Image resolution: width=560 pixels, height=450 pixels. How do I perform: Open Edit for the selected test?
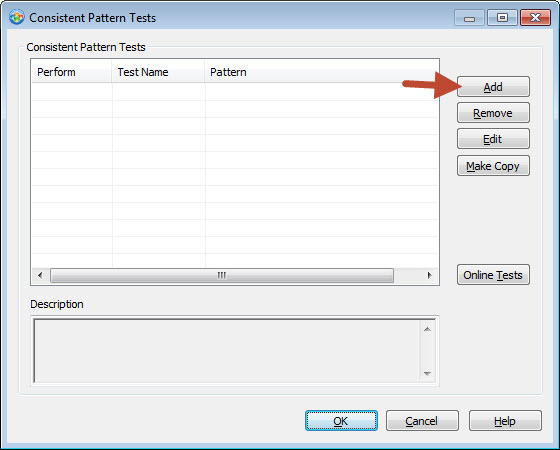pos(493,139)
